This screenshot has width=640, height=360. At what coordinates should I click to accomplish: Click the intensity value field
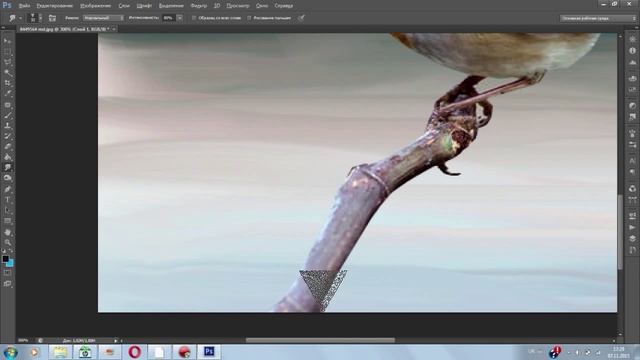pos(168,18)
